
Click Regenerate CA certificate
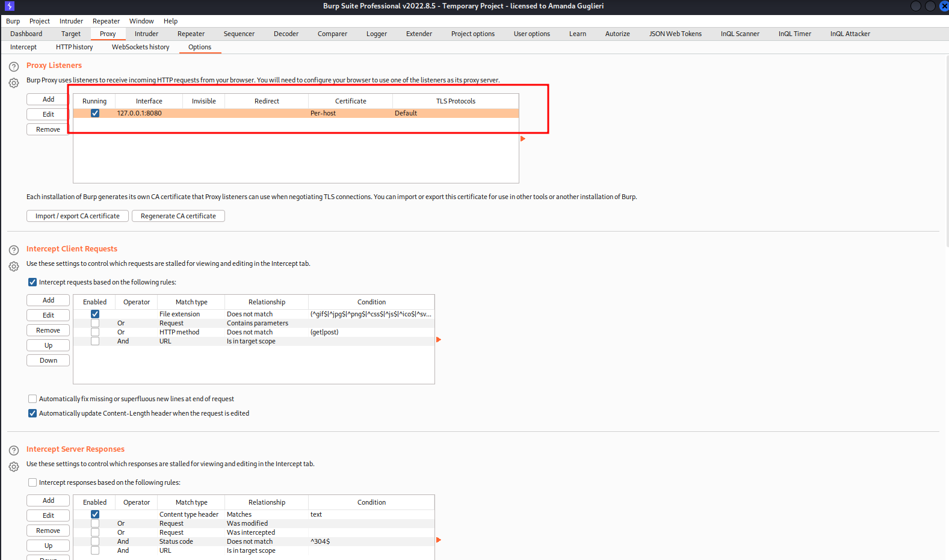click(x=178, y=216)
